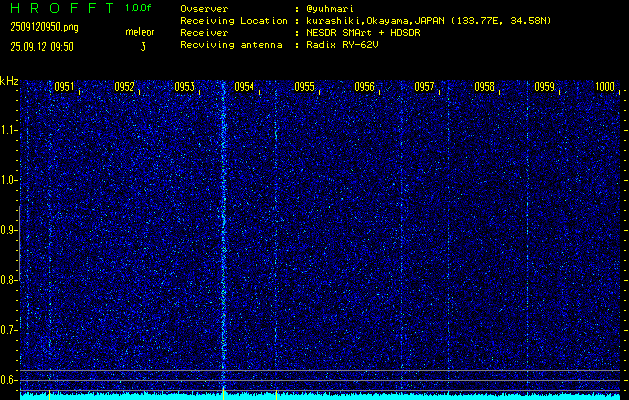Click the cyan signal level strip at bottom
This screenshot has width=629, height=400.
pyautogui.click(x=320, y=397)
